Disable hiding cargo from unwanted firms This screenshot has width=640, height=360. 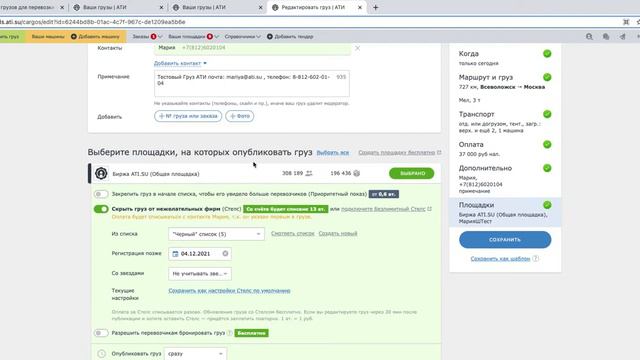click(101, 209)
